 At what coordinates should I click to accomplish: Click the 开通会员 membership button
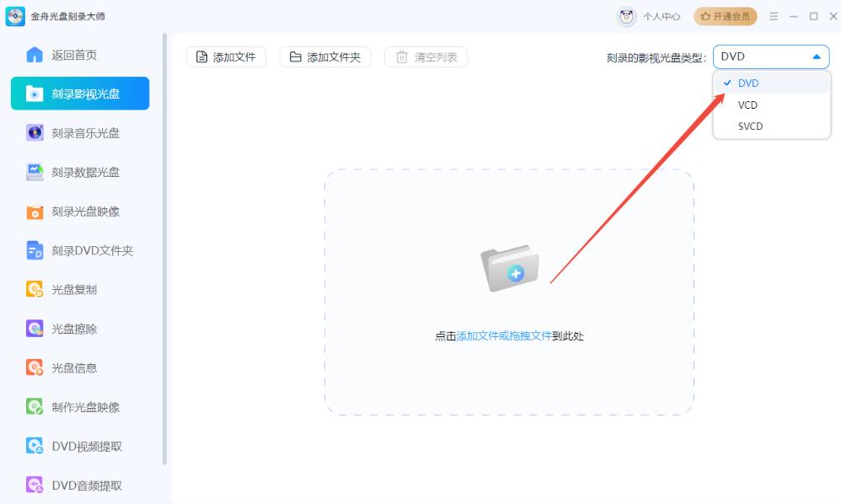click(726, 17)
